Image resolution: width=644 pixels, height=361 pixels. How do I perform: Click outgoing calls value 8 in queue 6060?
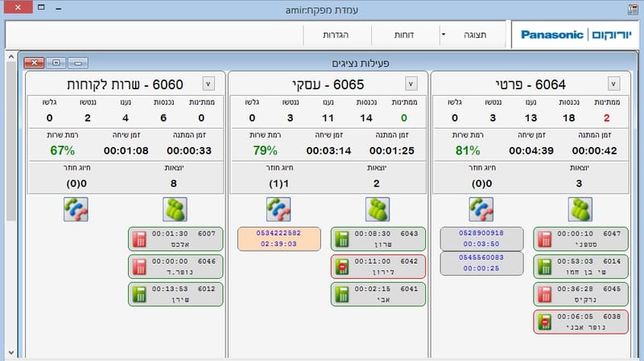174,184
